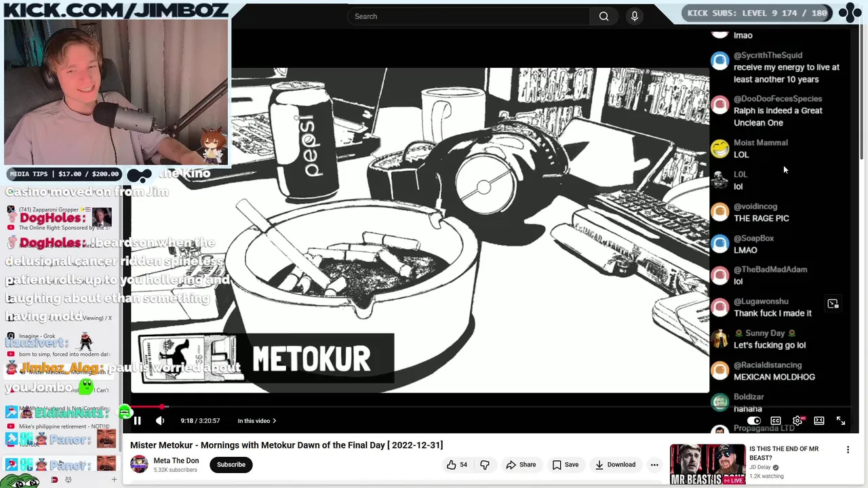Viewport: 868px width, 488px height.
Task: Open the player settings gear
Action: pos(797,421)
